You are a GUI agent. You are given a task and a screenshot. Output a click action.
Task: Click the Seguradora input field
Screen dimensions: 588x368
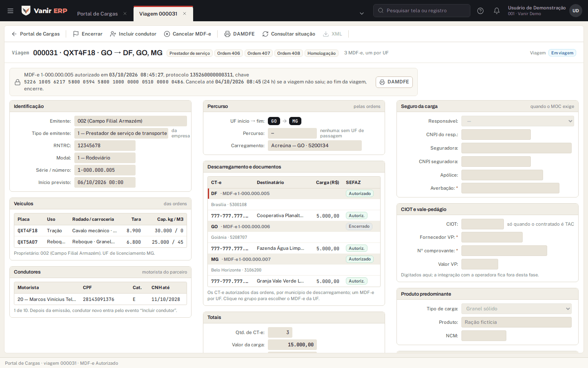click(517, 148)
